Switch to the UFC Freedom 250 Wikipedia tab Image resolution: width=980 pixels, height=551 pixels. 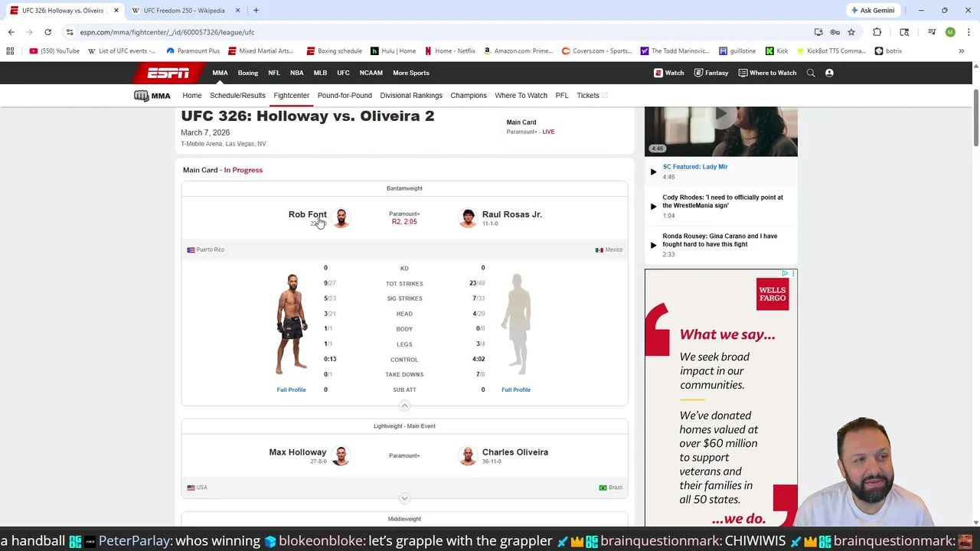click(184, 11)
